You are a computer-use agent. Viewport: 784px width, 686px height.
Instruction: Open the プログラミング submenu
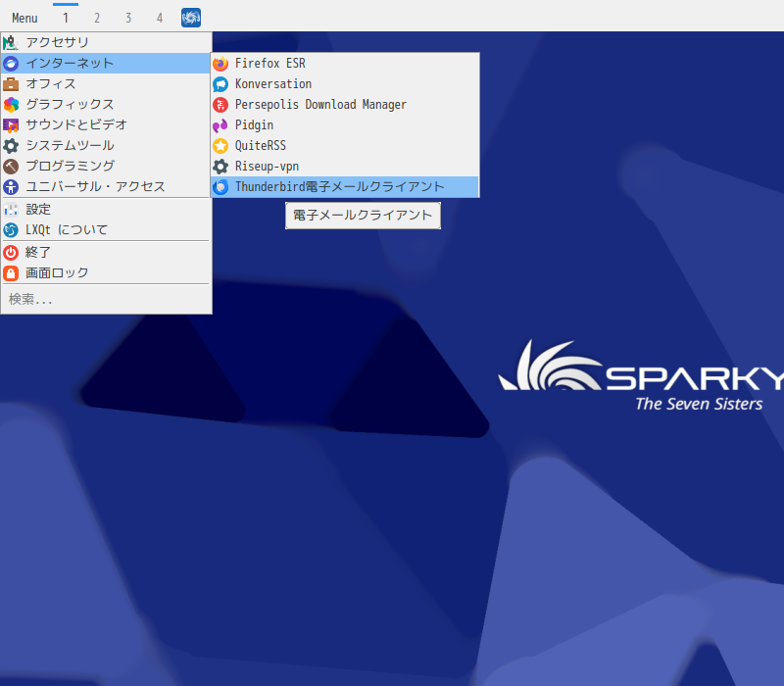click(x=106, y=166)
